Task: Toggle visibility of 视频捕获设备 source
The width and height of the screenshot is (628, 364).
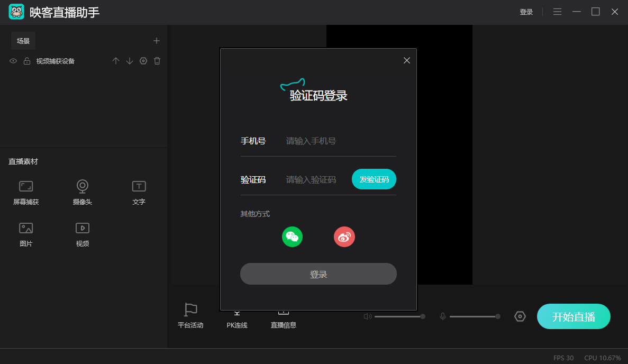Action: (14, 61)
